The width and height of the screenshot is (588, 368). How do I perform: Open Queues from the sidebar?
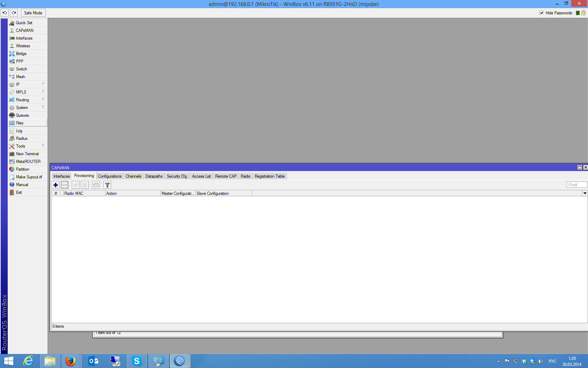(22, 115)
